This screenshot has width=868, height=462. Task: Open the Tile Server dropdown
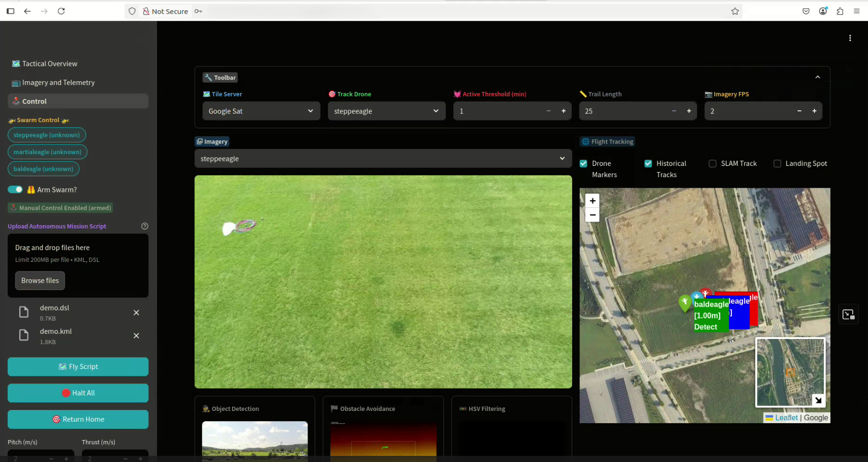point(261,111)
